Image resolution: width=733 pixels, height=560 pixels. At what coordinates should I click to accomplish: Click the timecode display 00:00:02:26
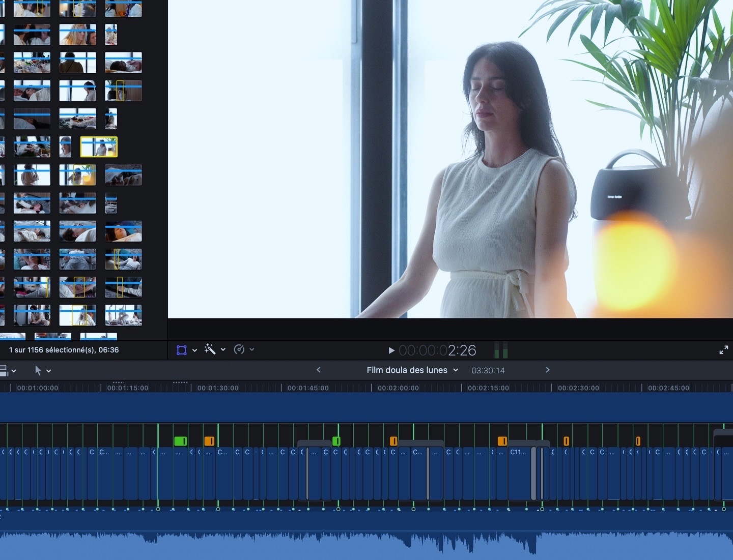pos(437,350)
